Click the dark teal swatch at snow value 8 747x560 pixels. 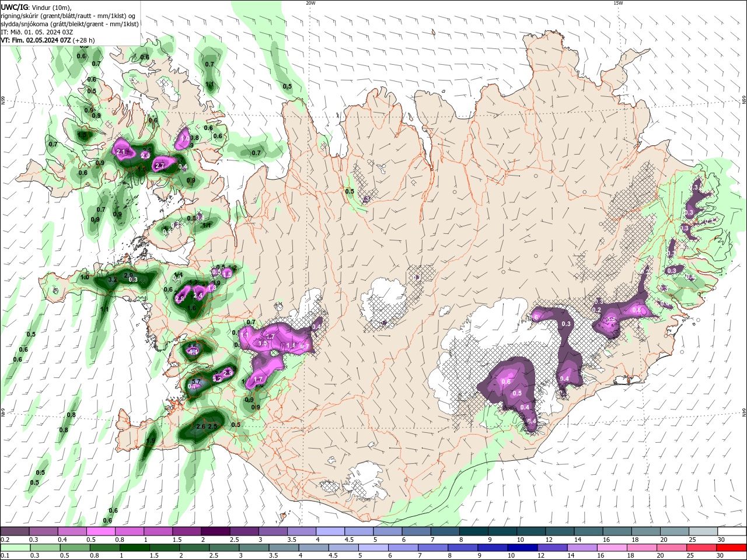(x=473, y=531)
